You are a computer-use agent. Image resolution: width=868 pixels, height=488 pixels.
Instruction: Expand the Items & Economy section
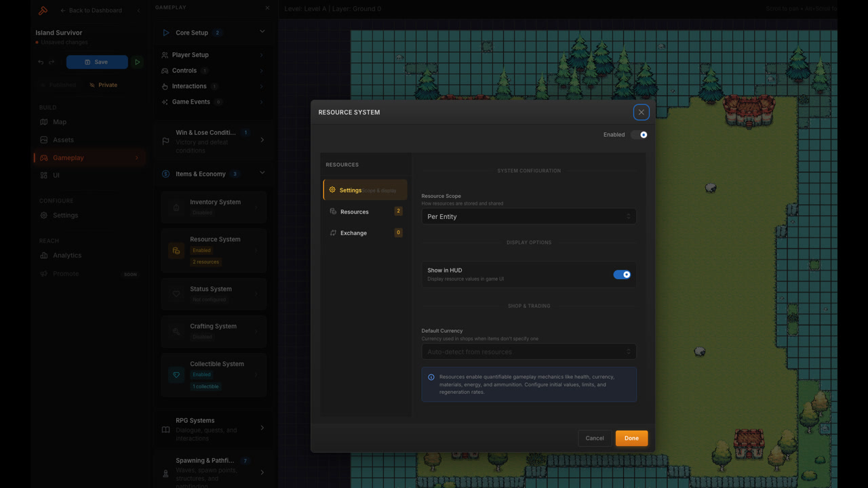[x=262, y=174]
